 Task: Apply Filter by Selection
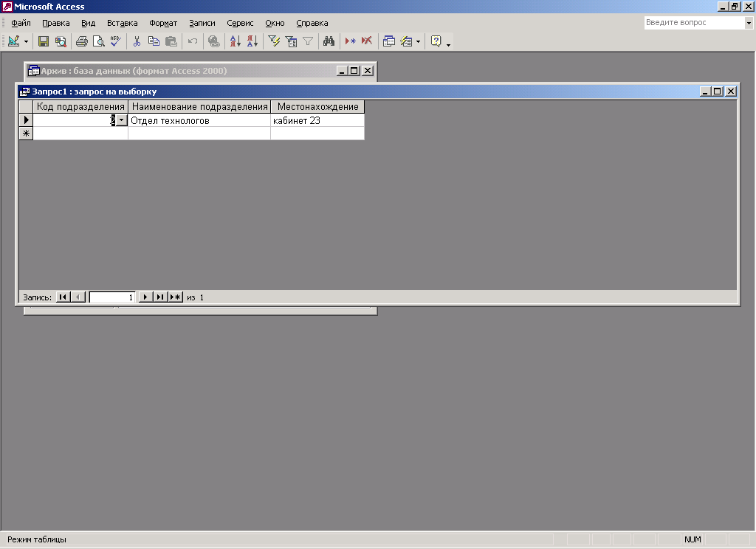tap(274, 41)
